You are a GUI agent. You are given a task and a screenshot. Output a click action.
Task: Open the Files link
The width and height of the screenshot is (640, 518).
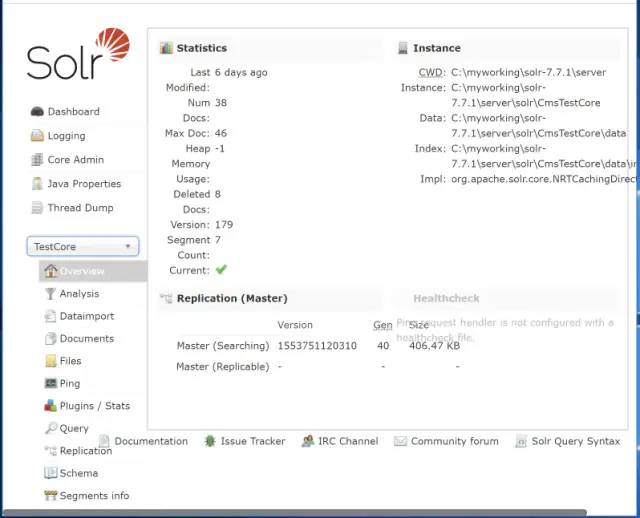point(70,361)
